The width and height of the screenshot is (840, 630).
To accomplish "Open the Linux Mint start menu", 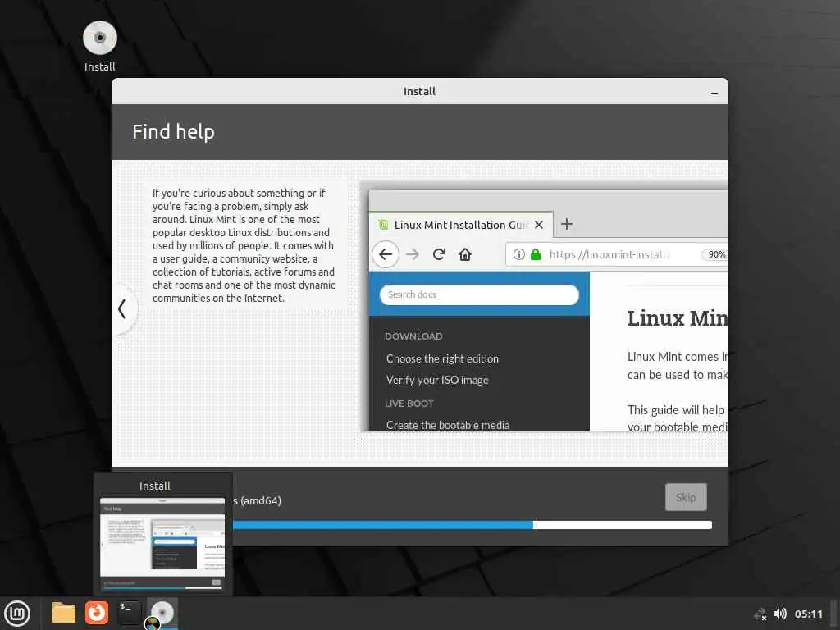I will pos(17,614).
